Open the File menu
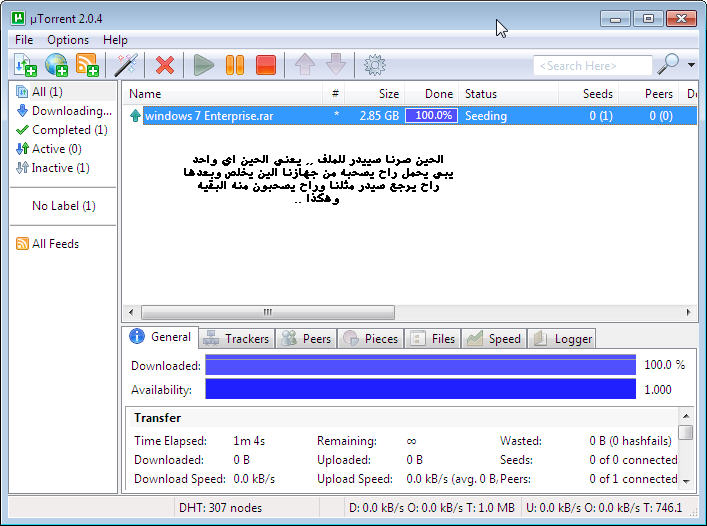The width and height of the screenshot is (707, 526). 24,40
